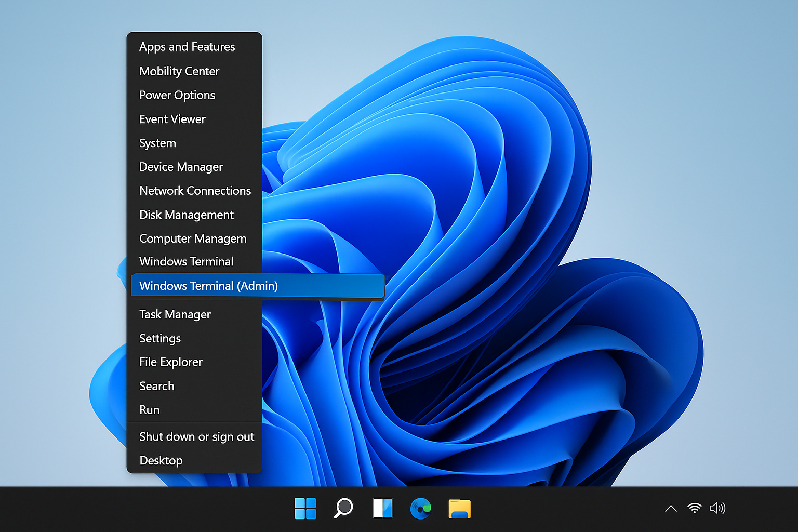Image resolution: width=798 pixels, height=532 pixels.
Task: Open File Explorer from the taskbar
Action: pos(459,508)
